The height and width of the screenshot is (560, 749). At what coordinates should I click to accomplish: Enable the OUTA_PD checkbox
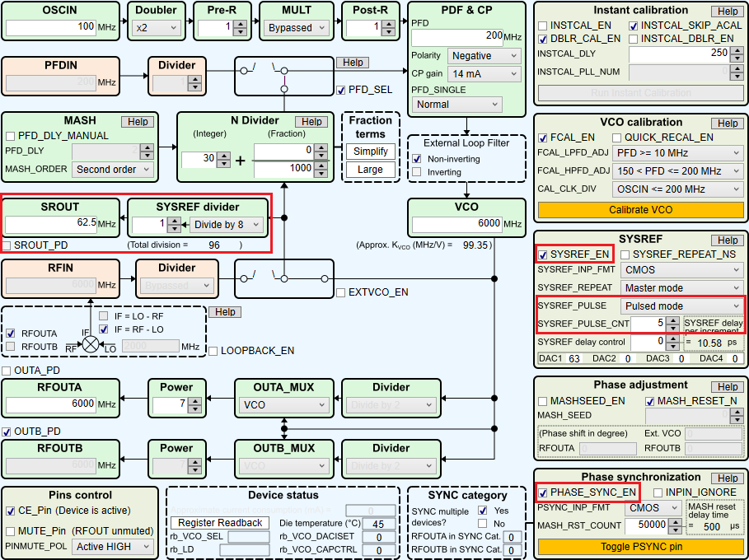point(7,371)
